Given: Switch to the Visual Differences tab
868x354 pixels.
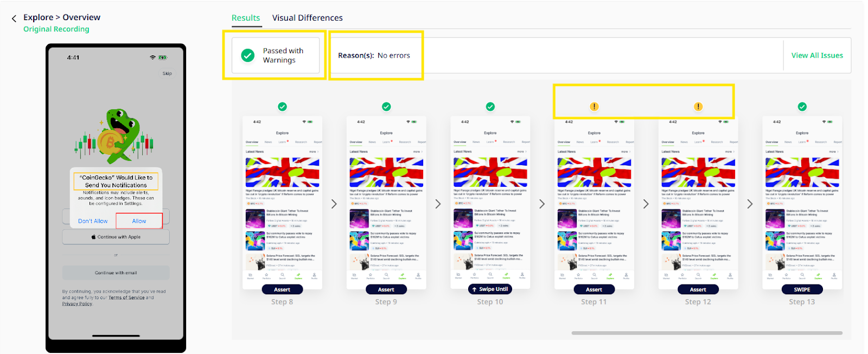Looking at the screenshot, I should pyautogui.click(x=308, y=18).
